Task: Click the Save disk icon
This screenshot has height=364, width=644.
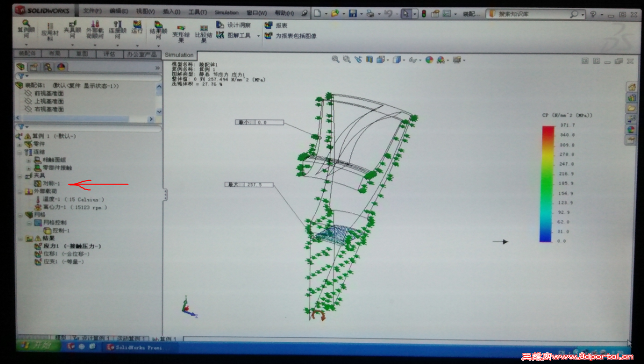Action: point(353,13)
